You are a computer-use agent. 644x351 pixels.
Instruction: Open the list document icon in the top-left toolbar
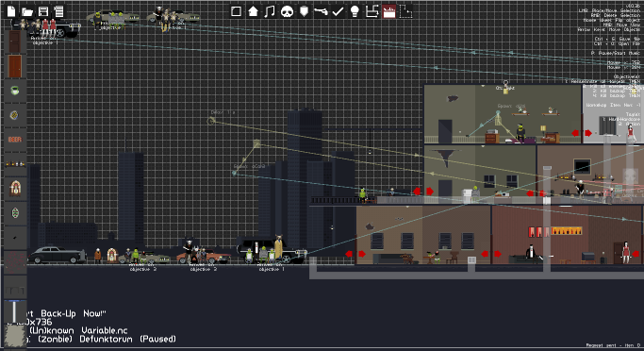[59, 11]
